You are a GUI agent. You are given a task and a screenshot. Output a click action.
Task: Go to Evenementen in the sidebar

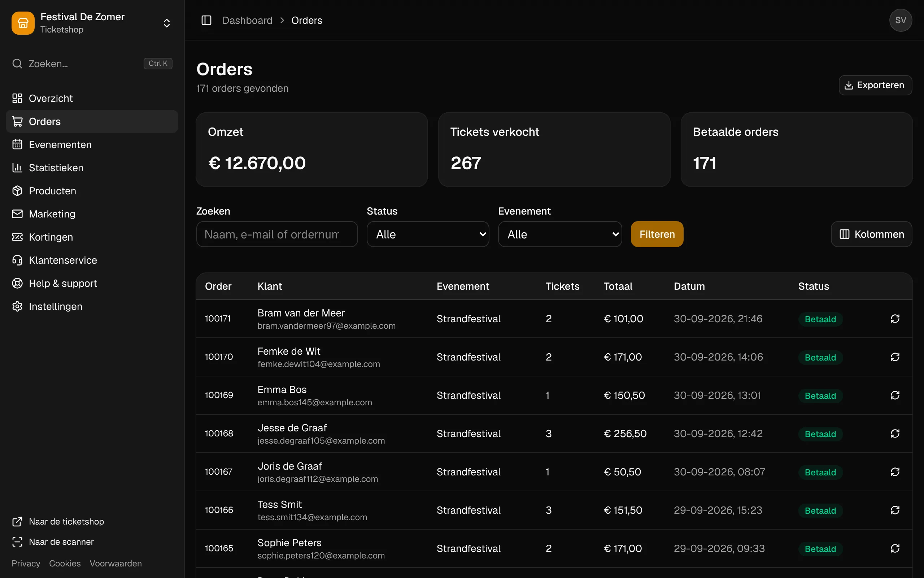92,144
